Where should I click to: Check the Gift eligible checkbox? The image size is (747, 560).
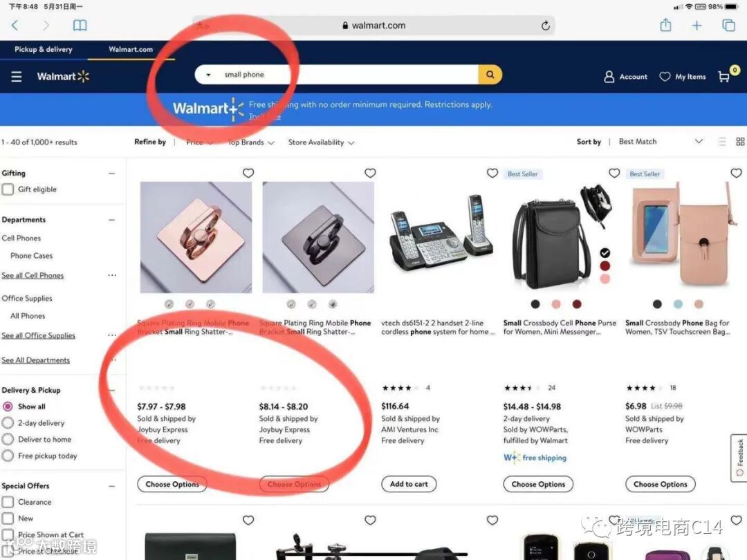pos(8,189)
